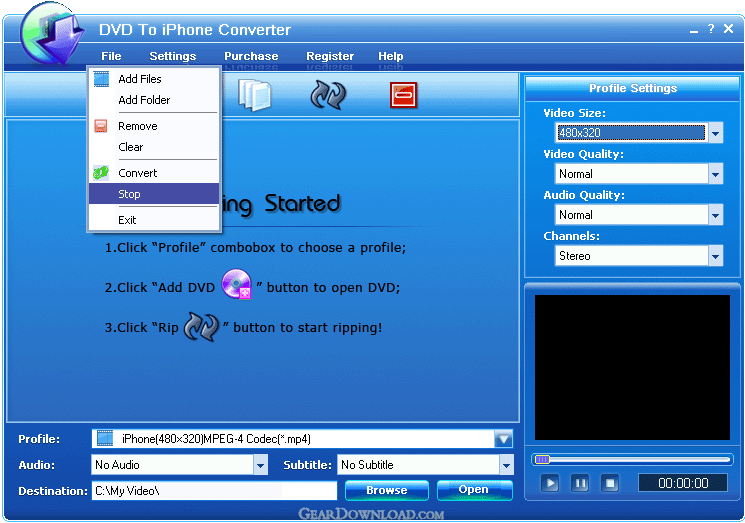This screenshot has height=523, width=745.
Task: Open the Help menu
Action: (391, 56)
